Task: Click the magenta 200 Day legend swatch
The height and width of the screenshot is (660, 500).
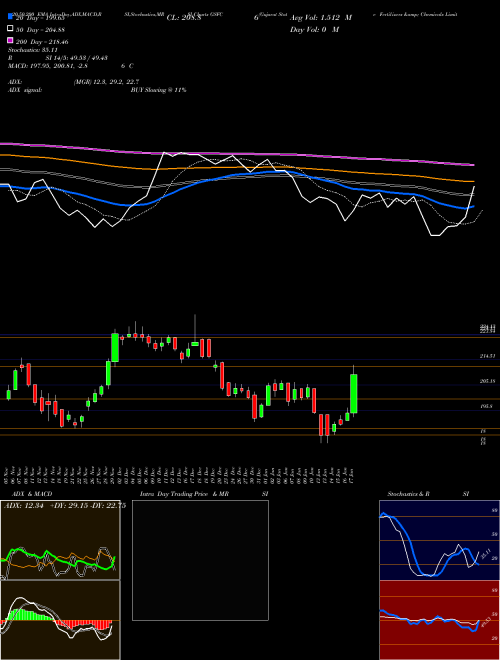Action: point(10,41)
